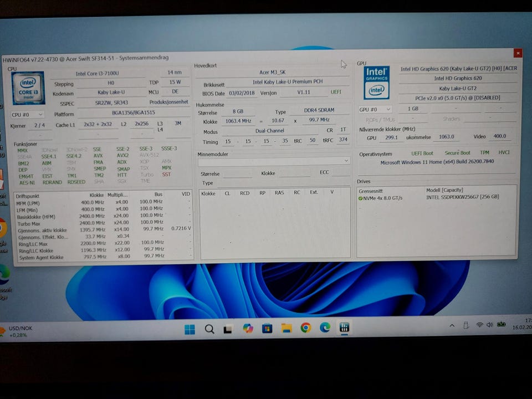Expand the Minnemoduler memory module dropdown

273,162
